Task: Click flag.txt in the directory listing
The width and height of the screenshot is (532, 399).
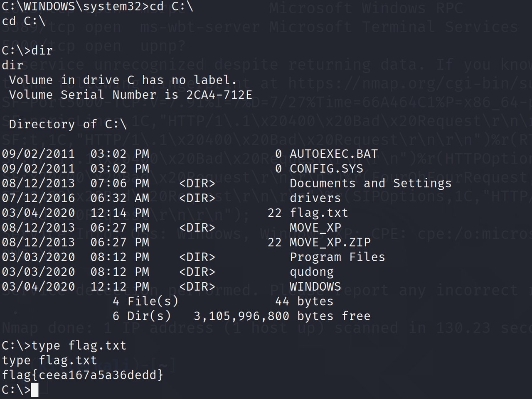Action: click(319, 213)
